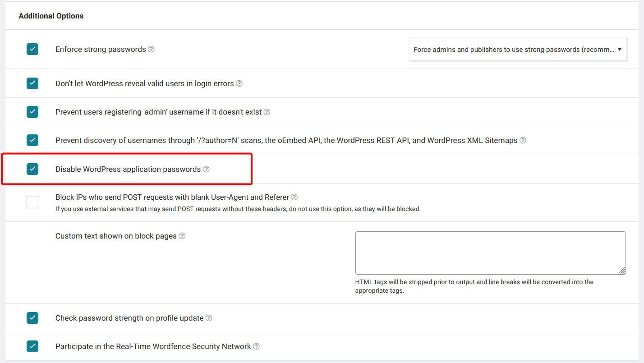
Task: Click into the custom block page text area
Action: pos(490,253)
